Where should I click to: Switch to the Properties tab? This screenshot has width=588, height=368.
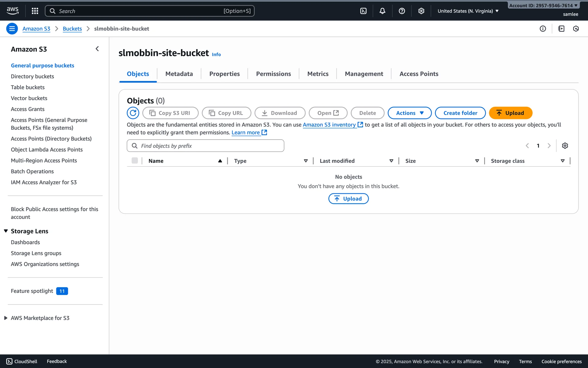224,74
